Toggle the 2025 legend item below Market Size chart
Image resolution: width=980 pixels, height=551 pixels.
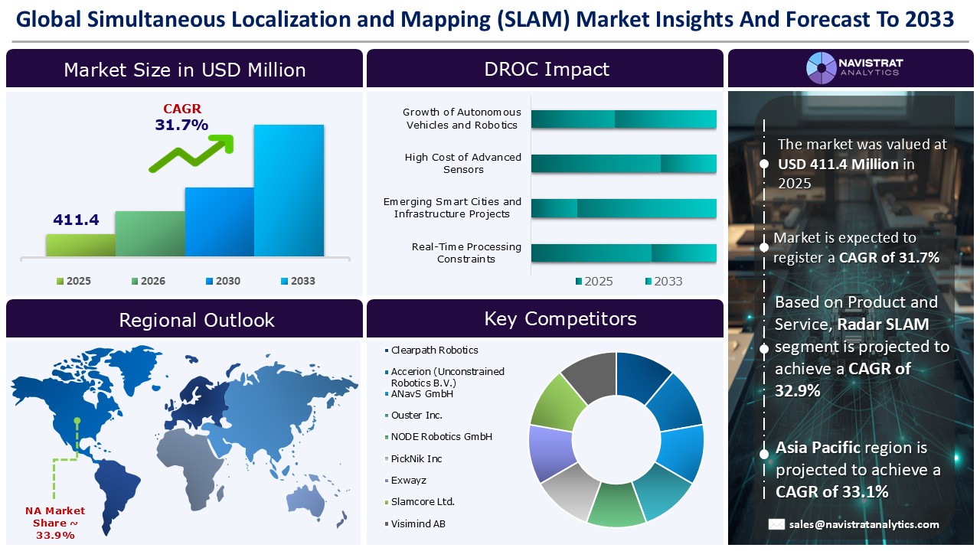click(x=73, y=281)
